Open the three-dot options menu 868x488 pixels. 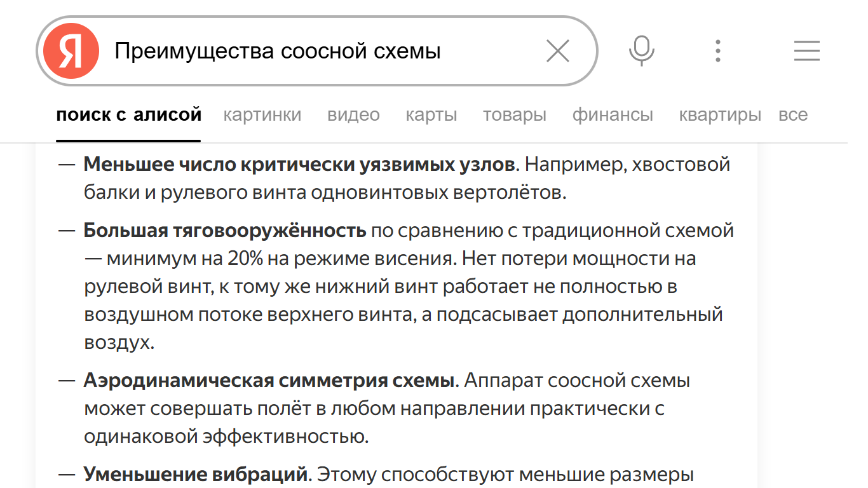[x=717, y=51]
